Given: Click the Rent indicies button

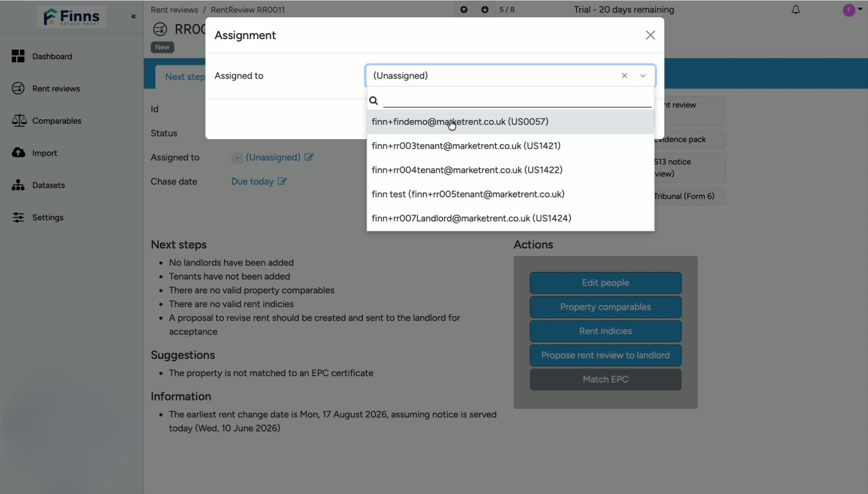Looking at the screenshot, I should click(605, 331).
